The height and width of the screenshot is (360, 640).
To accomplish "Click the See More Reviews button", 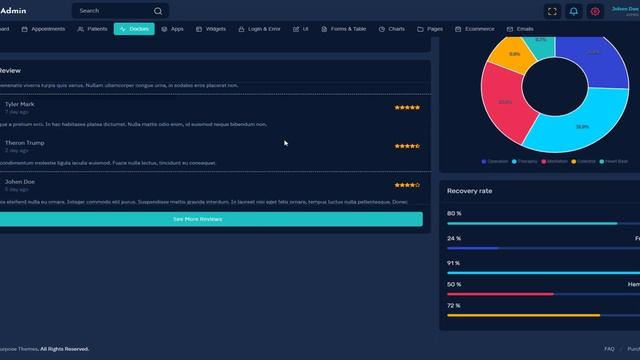I will point(211,219).
